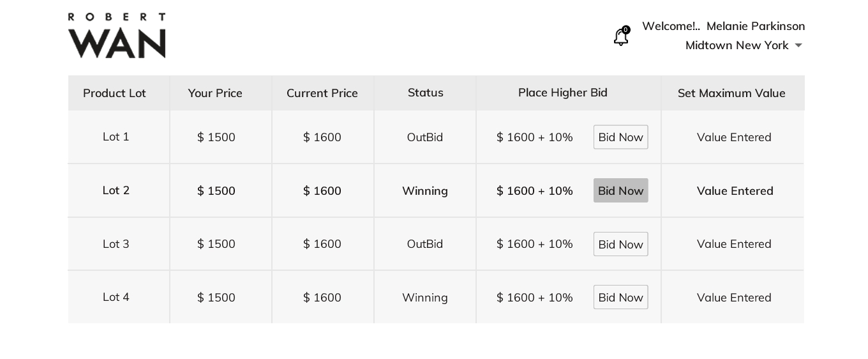Image resolution: width=868 pixels, height=359 pixels.
Task: Select the Current Price column header
Action: tap(322, 93)
